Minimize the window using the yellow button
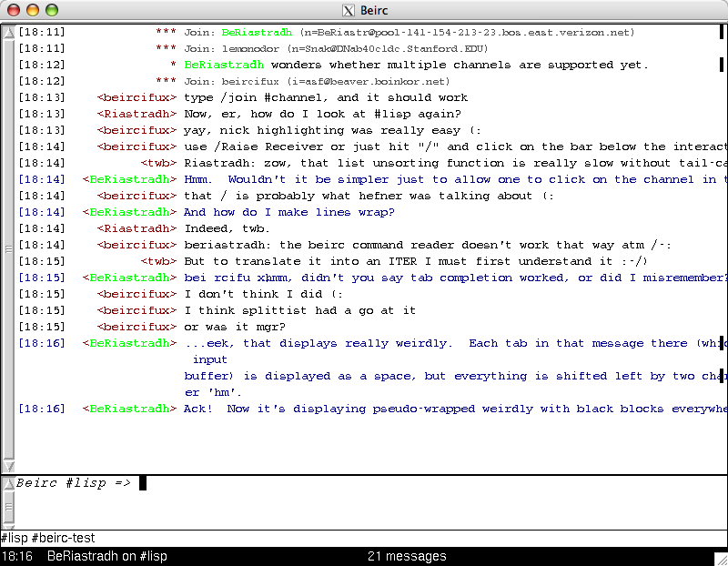 click(x=33, y=11)
